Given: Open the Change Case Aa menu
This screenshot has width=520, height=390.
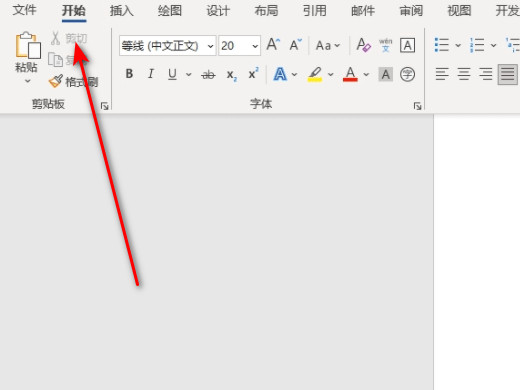Looking at the screenshot, I should click(328, 45).
